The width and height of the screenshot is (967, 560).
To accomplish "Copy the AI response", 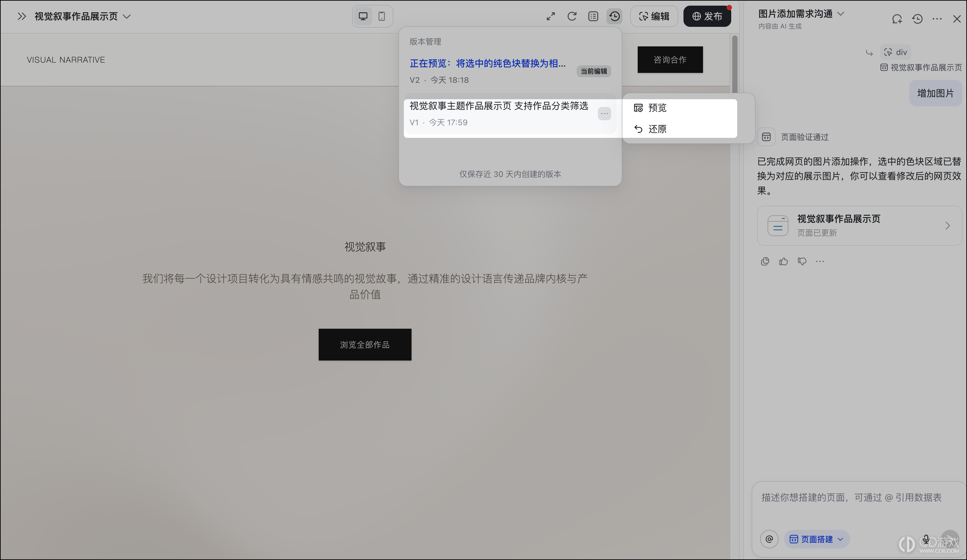I will pos(765,261).
